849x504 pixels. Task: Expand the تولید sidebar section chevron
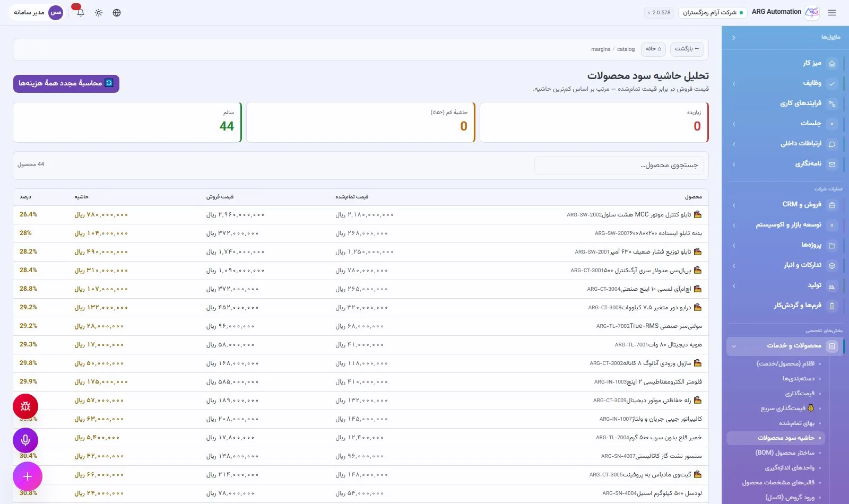[x=734, y=286]
